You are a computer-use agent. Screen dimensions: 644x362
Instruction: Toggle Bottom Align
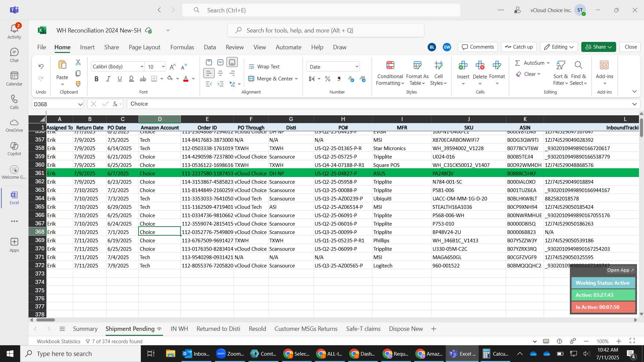click(x=232, y=62)
